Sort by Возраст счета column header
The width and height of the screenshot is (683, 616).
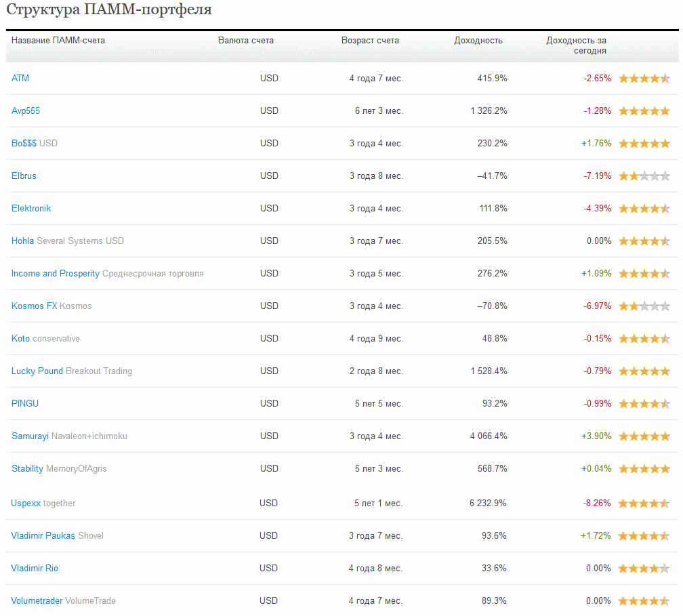[x=370, y=41]
